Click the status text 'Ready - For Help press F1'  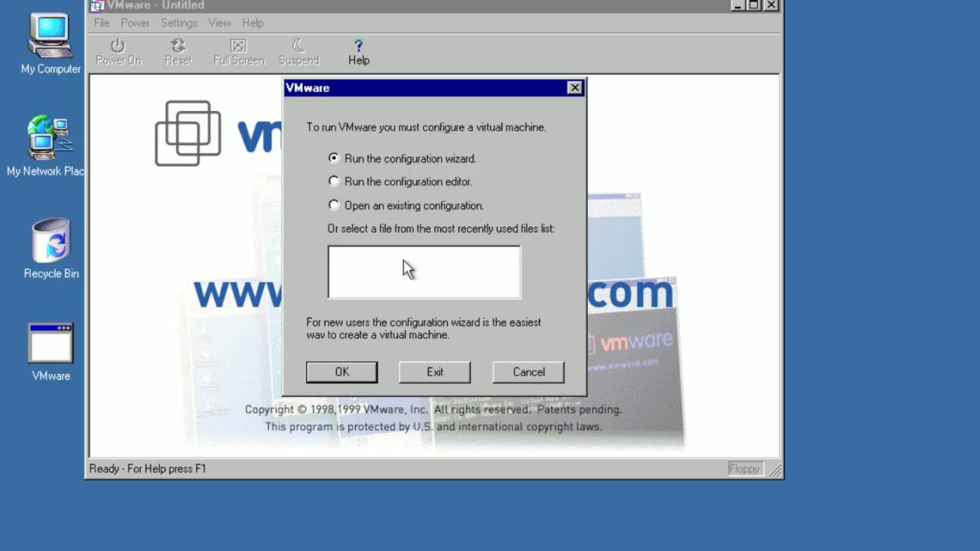148,468
